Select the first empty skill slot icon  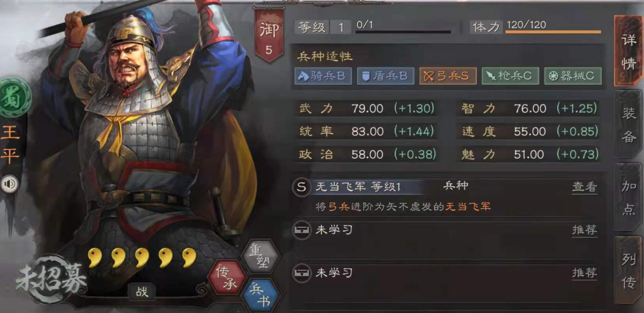(x=301, y=230)
